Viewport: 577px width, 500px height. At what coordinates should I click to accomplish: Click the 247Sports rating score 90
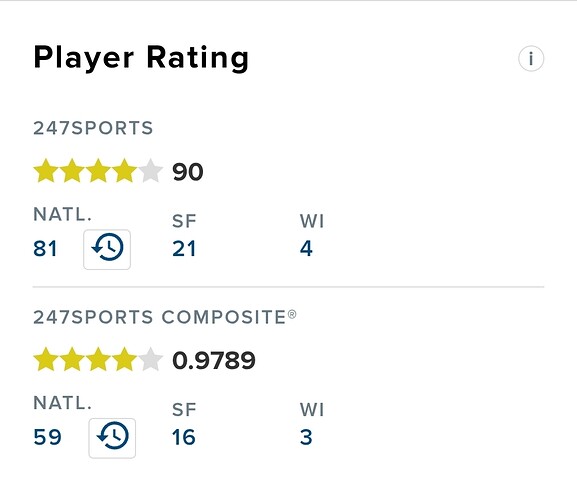coord(188,172)
